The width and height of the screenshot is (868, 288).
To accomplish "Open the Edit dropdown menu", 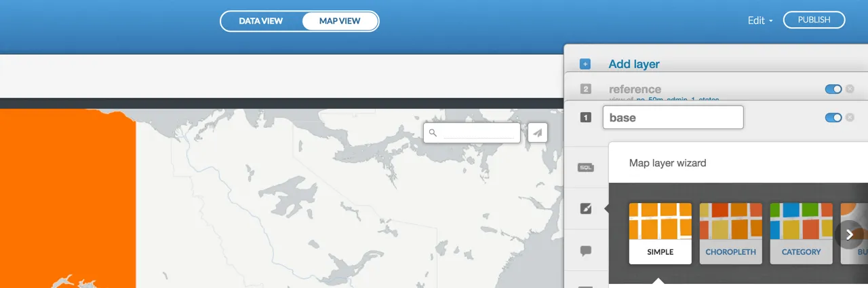I will 760,20.
